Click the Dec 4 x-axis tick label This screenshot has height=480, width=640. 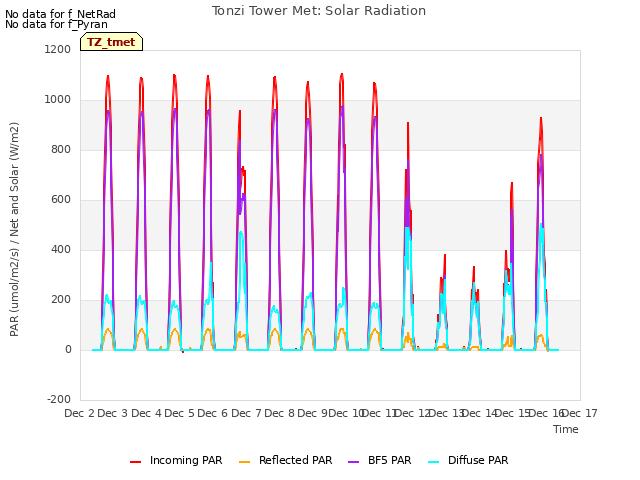click(146, 413)
